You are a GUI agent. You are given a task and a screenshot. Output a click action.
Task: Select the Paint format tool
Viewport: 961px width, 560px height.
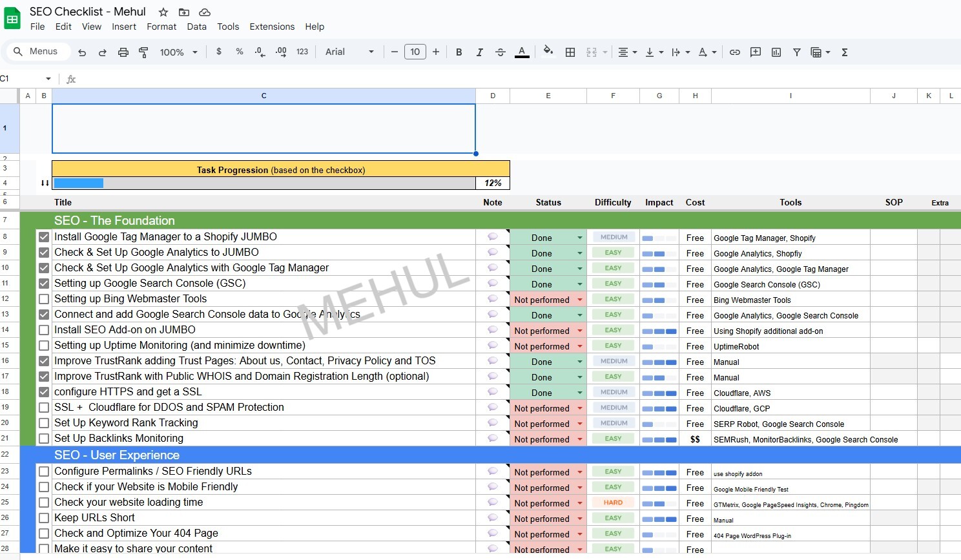143,52
